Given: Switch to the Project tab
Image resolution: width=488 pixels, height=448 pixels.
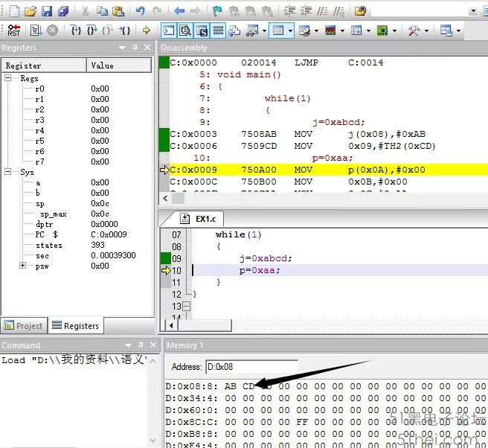Looking at the screenshot, I should click(x=24, y=325).
